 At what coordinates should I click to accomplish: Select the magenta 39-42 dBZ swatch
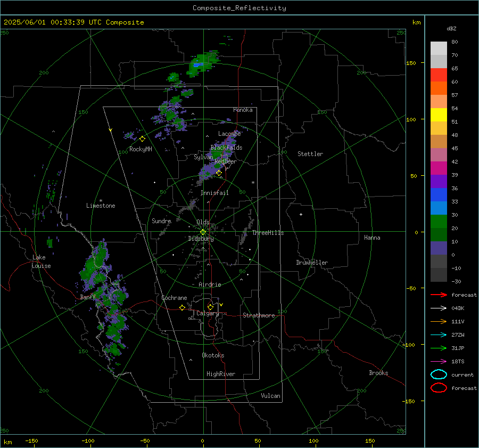[x=439, y=168]
